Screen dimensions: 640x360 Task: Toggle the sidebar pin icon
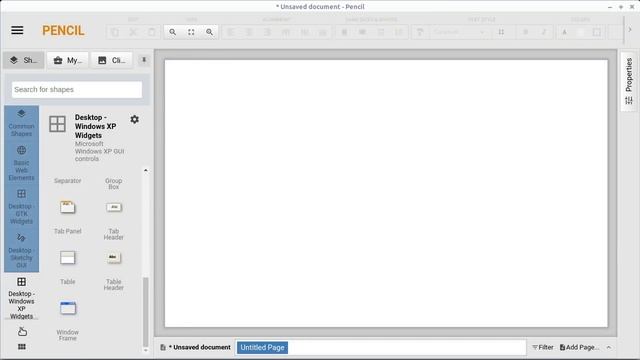pos(144,60)
